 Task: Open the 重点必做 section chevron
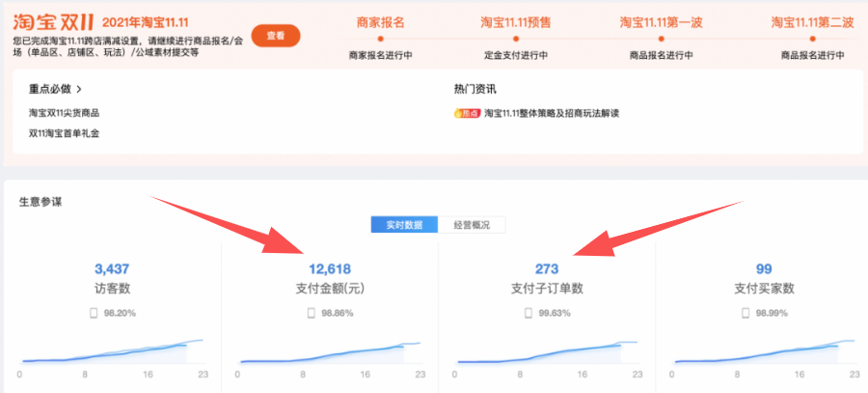point(79,89)
